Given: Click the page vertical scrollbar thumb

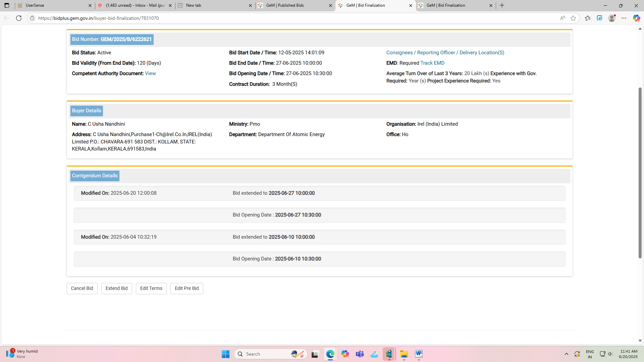Looking at the screenshot, I should coord(640,173).
